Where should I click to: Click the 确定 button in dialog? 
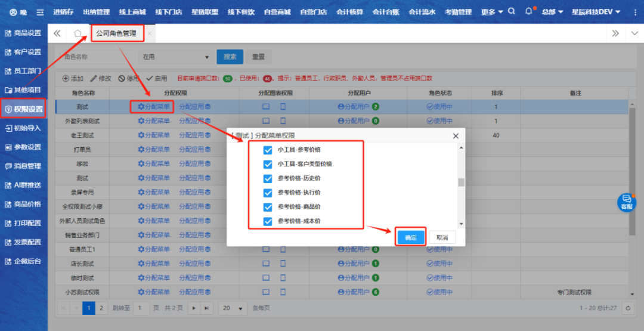(411, 237)
